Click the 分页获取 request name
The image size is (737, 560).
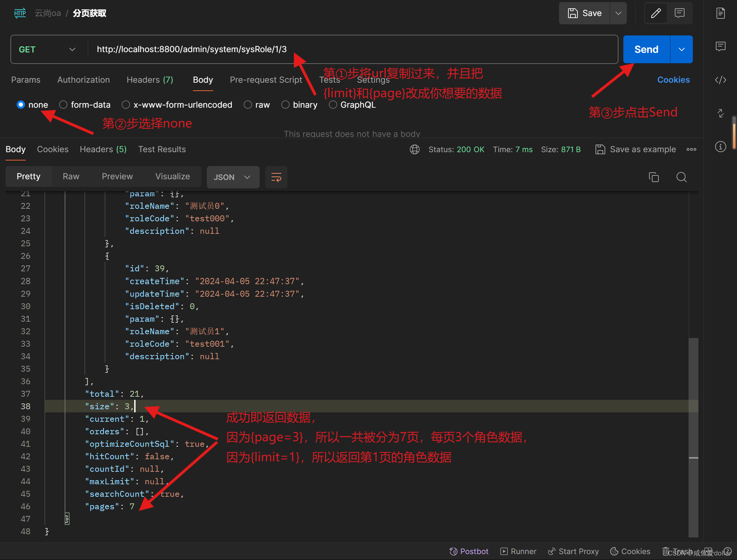90,13
